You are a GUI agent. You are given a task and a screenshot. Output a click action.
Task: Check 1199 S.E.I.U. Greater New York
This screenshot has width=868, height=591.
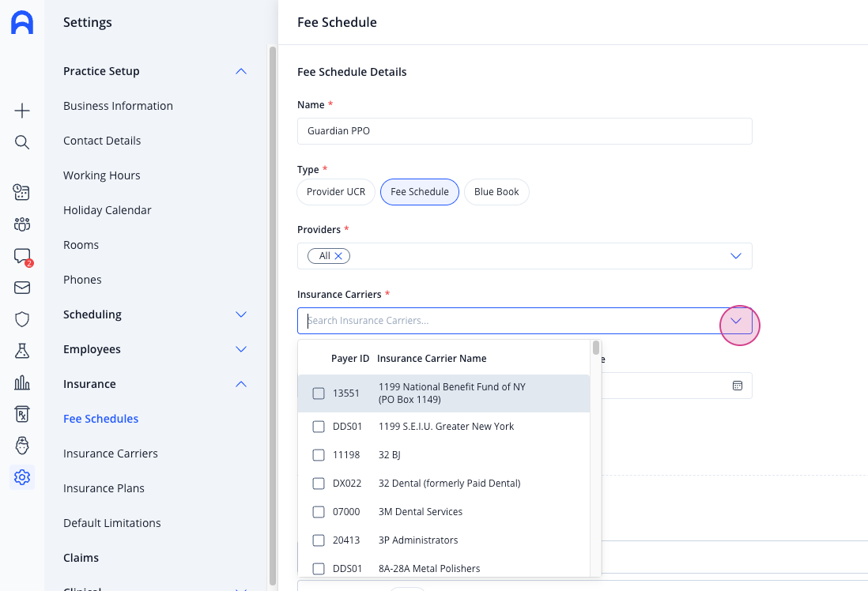(x=319, y=427)
